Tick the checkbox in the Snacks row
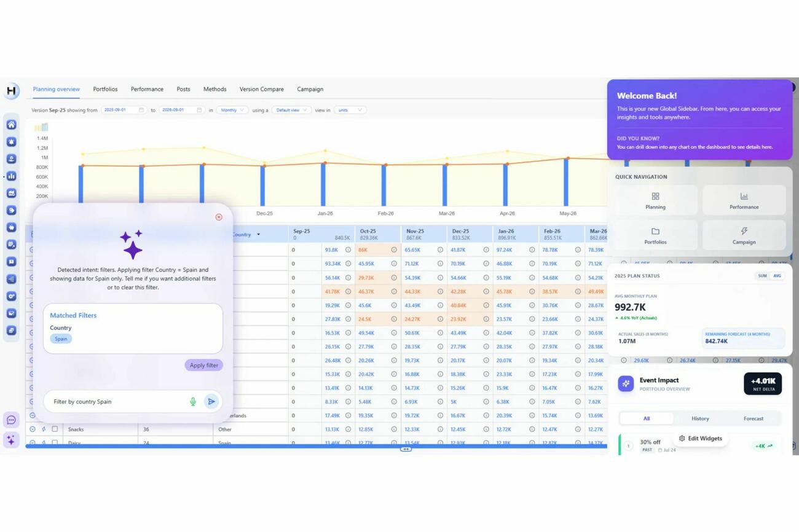The width and height of the screenshot is (799, 532). [55, 429]
